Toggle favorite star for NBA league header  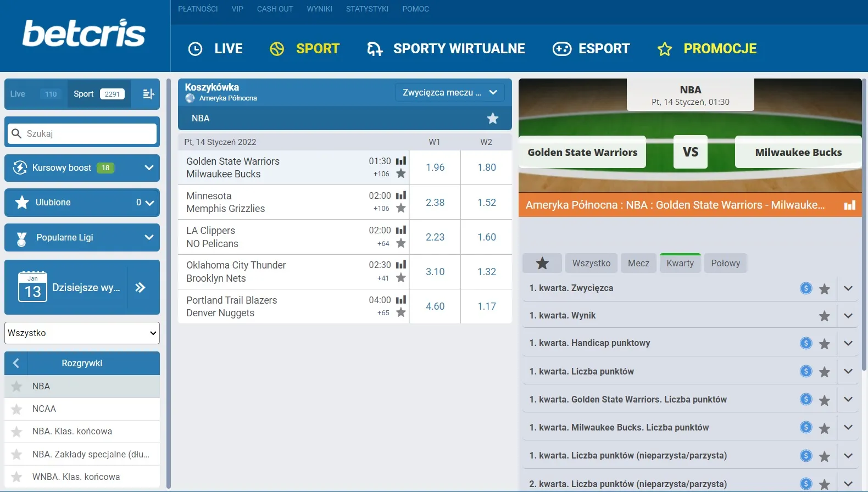(x=492, y=118)
